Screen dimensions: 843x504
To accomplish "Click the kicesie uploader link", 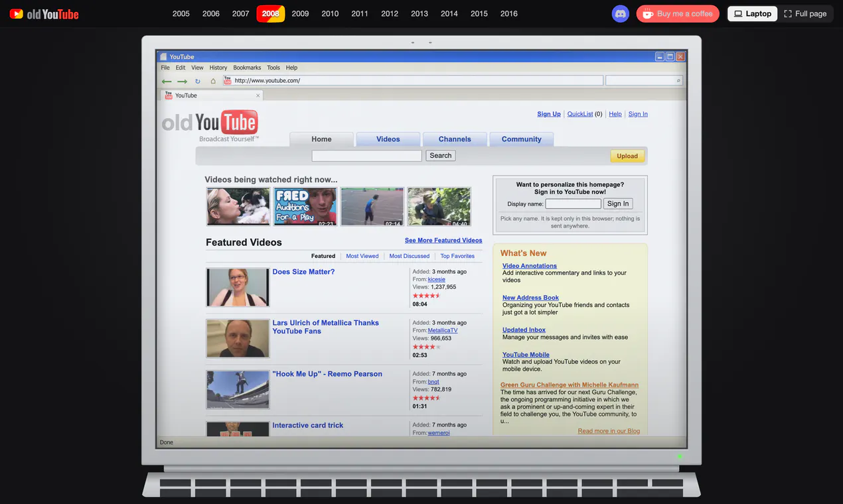I will (437, 279).
